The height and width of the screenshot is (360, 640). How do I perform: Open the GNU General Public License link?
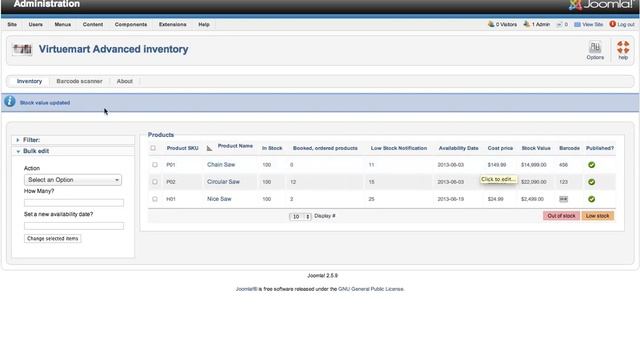click(371, 289)
